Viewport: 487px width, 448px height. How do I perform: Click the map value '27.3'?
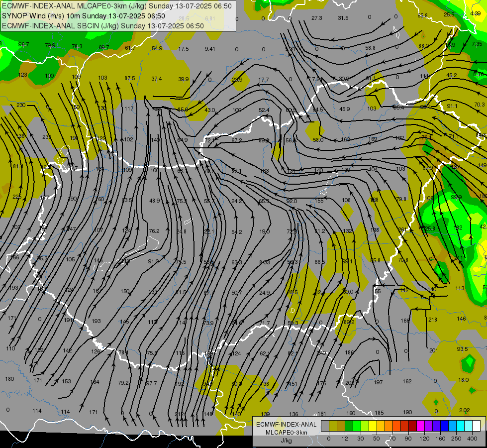(316, 18)
